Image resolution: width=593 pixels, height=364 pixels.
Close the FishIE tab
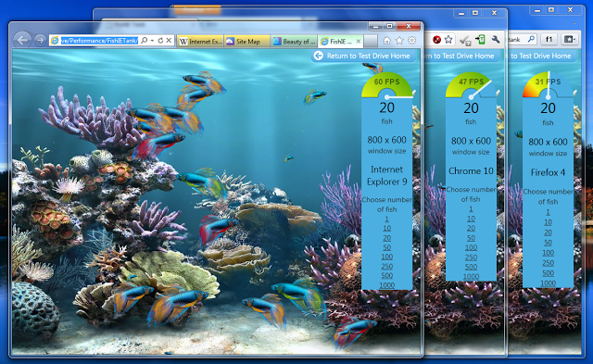[359, 41]
